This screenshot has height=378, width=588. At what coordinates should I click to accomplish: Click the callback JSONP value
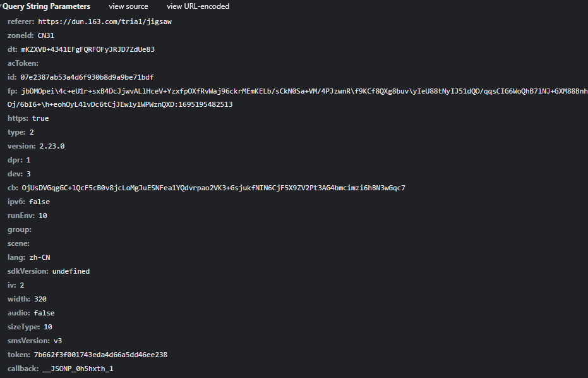click(x=78, y=369)
